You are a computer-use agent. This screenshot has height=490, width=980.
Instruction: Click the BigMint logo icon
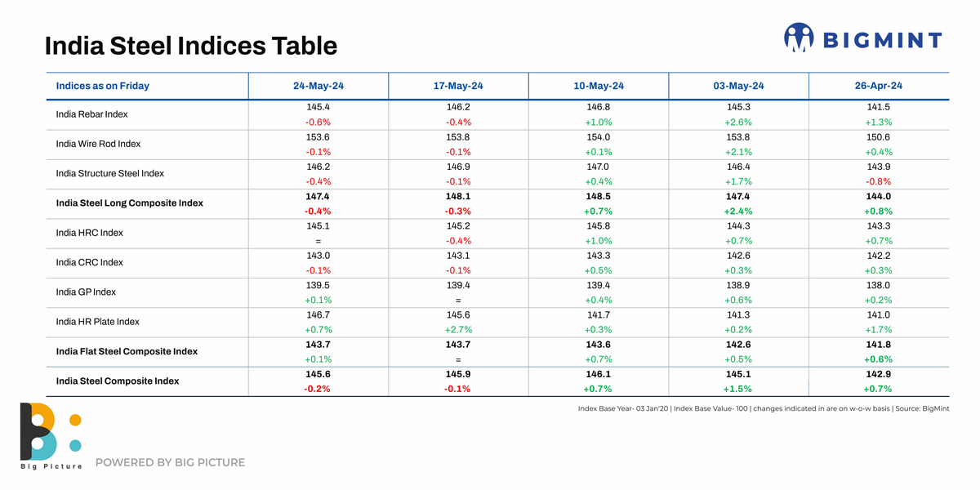(799, 38)
